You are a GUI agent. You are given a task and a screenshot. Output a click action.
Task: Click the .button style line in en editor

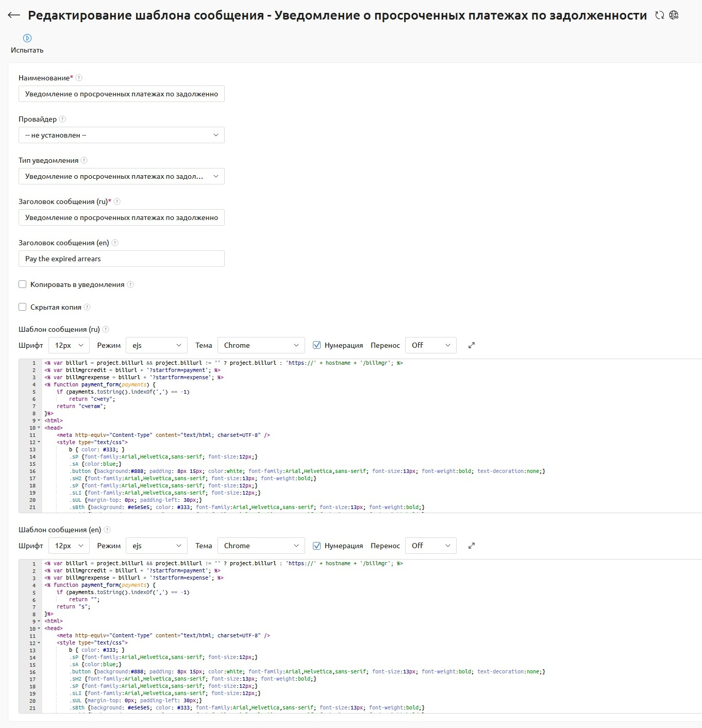[307, 671]
